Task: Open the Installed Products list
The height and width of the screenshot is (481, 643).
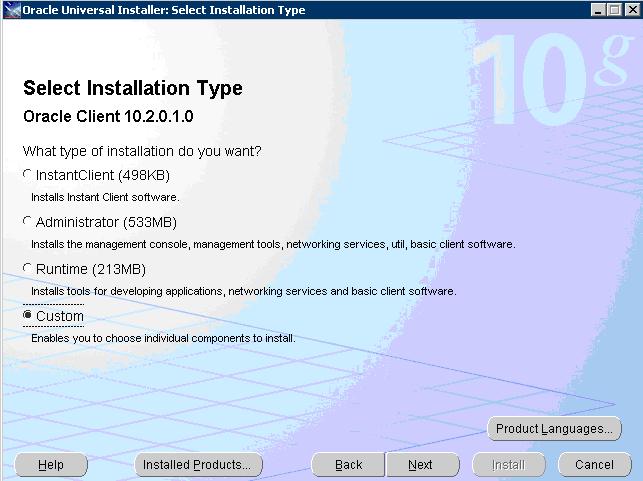Action: tap(198, 465)
